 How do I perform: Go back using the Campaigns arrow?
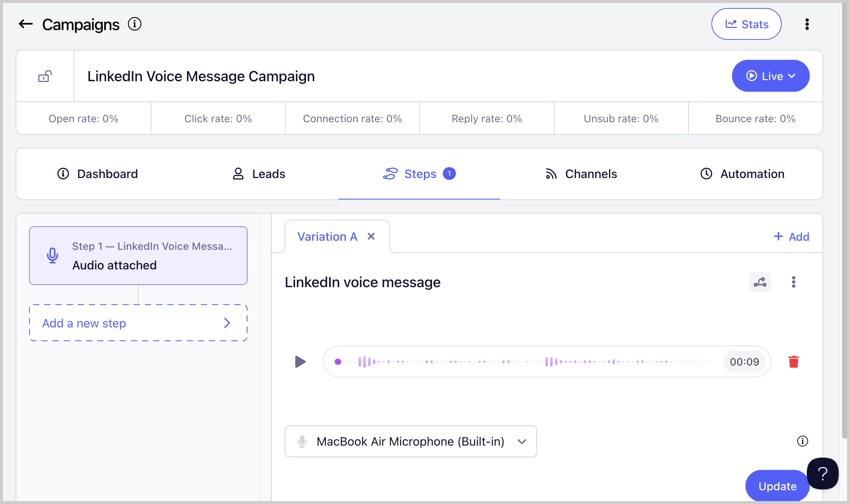point(26,24)
